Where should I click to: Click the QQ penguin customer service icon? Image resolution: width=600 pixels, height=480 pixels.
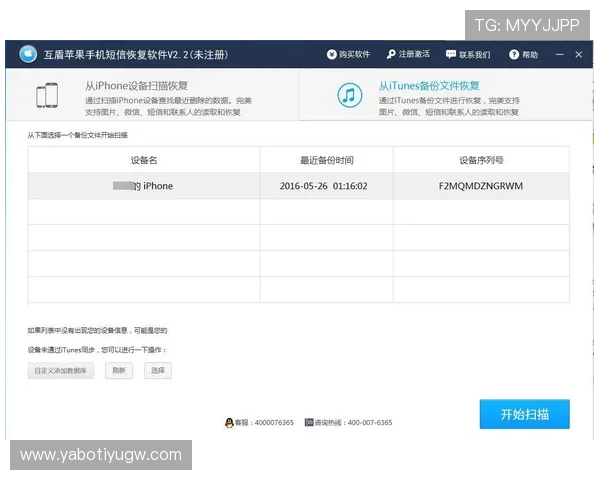click(x=229, y=423)
